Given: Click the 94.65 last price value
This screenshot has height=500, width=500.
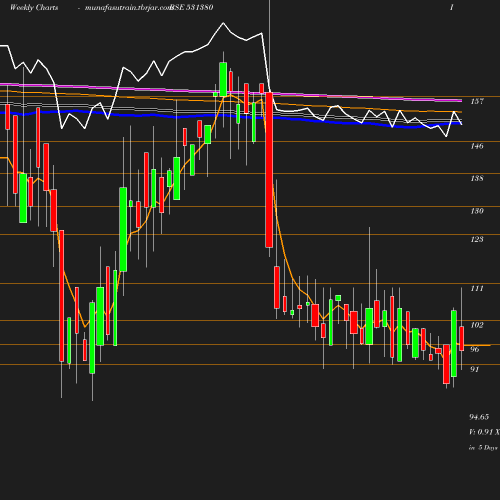Looking at the screenshot, I should point(479,417).
